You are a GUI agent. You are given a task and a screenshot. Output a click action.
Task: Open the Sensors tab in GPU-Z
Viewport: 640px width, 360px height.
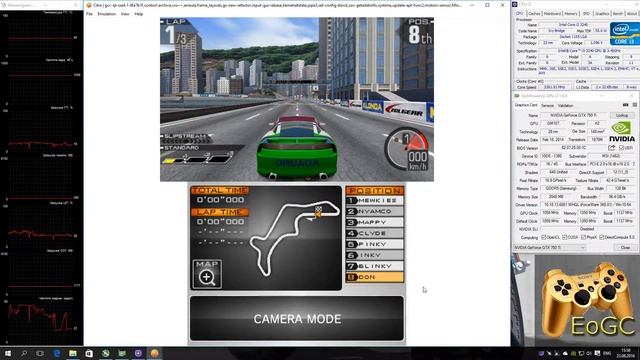547,105
